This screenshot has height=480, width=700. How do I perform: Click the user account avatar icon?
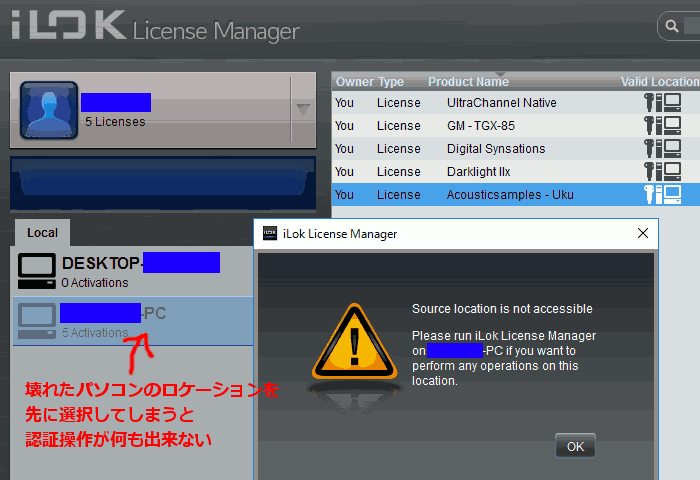click(49, 110)
